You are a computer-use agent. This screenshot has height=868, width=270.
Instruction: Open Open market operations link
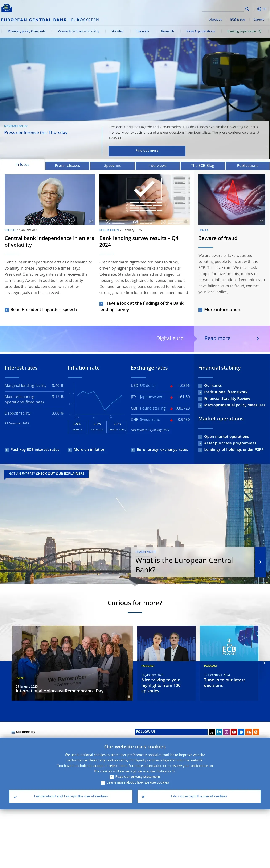(x=224, y=436)
